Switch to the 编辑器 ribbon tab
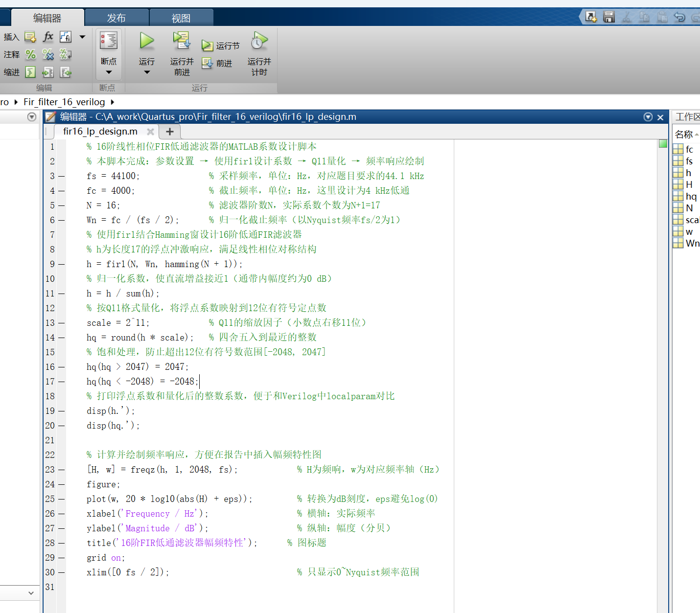 point(47,18)
